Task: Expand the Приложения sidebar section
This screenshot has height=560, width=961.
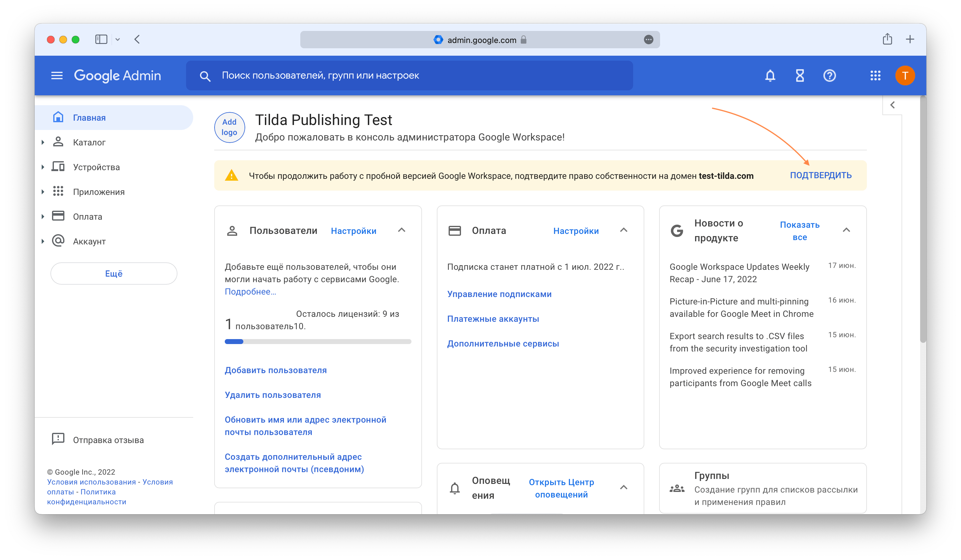Action: click(x=43, y=192)
